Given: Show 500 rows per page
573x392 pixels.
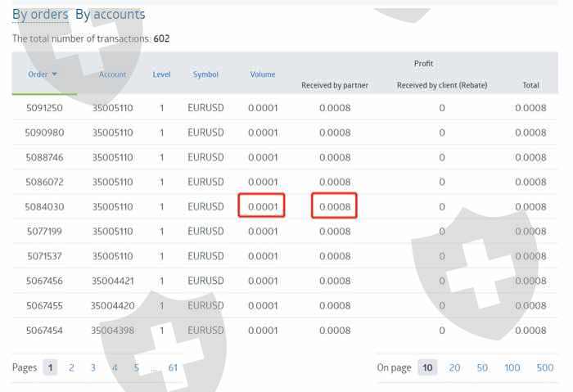Looking at the screenshot, I should 545,367.
